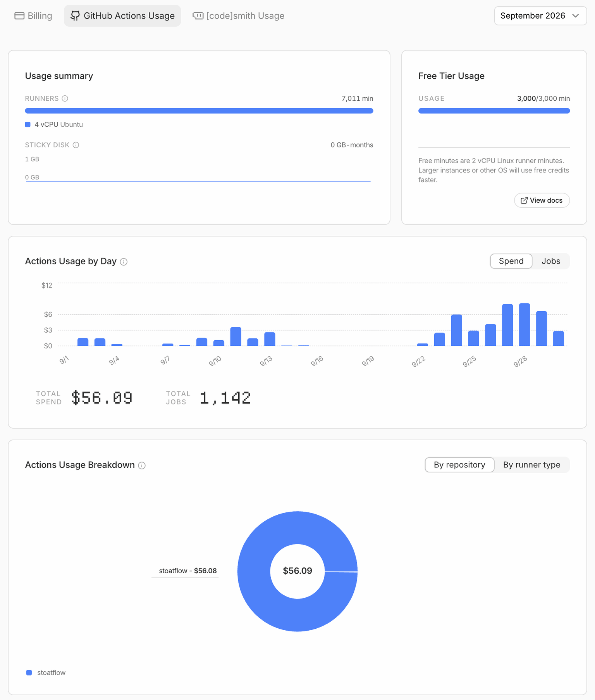Click the View docs button
The height and width of the screenshot is (700, 595).
pyautogui.click(x=542, y=200)
